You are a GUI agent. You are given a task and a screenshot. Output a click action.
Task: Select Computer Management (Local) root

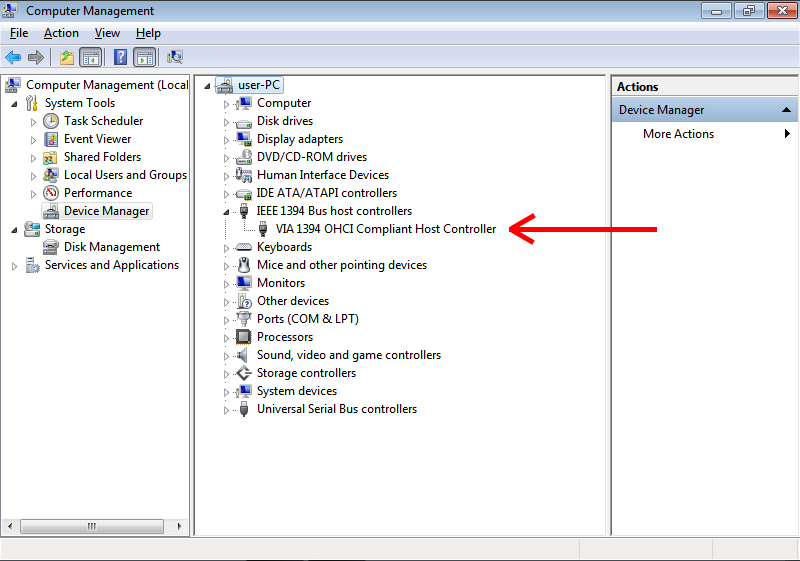tap(107, 85)
